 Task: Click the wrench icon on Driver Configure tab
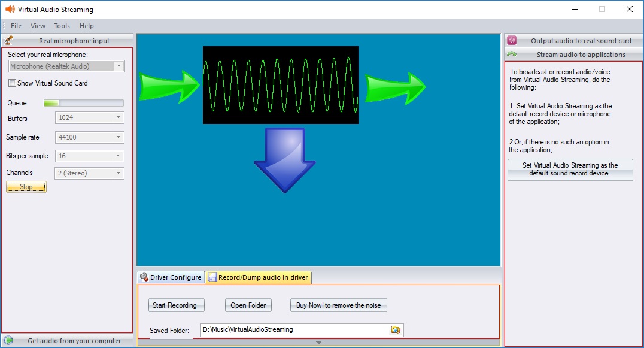[144, 277]
